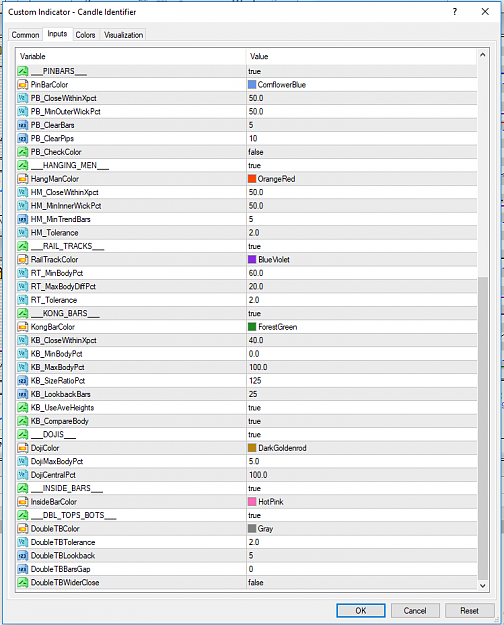The height and width of the screenshot is (625, 504).
Task: Click the Cancel button
Action: pyautogui.click(x=415, y=611)
